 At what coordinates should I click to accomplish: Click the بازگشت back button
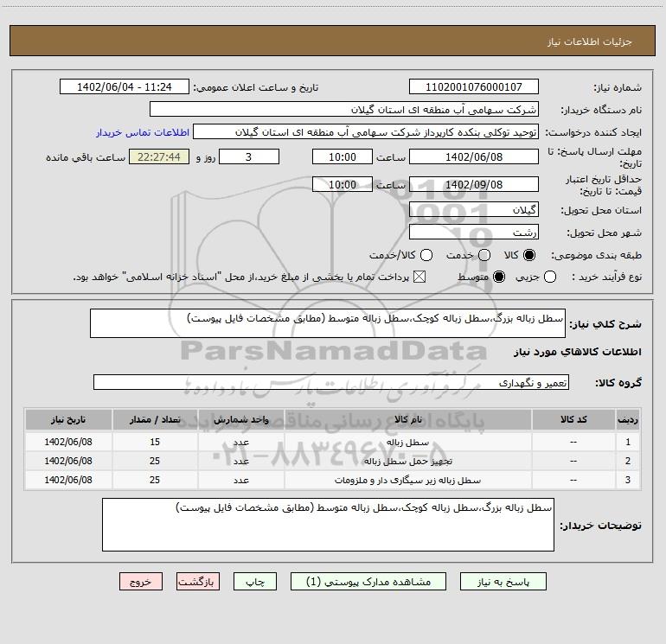point(198,582)
